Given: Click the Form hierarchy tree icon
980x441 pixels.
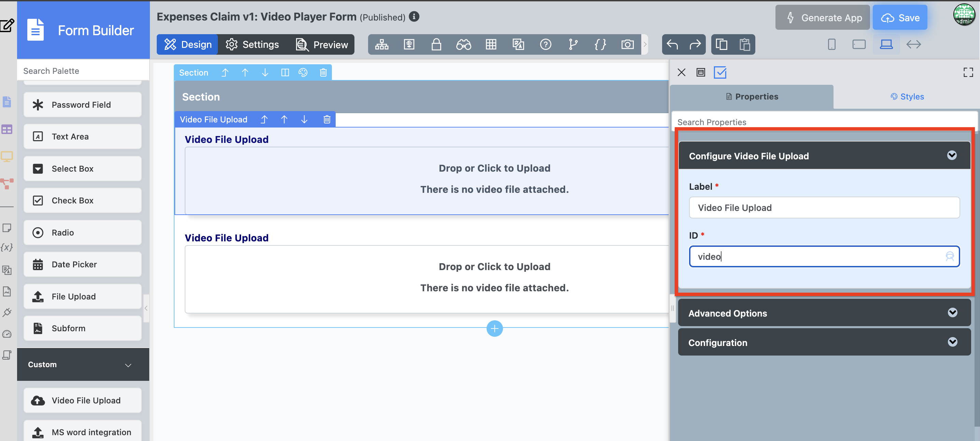Looking at the screenshot, I should [381, 44].
